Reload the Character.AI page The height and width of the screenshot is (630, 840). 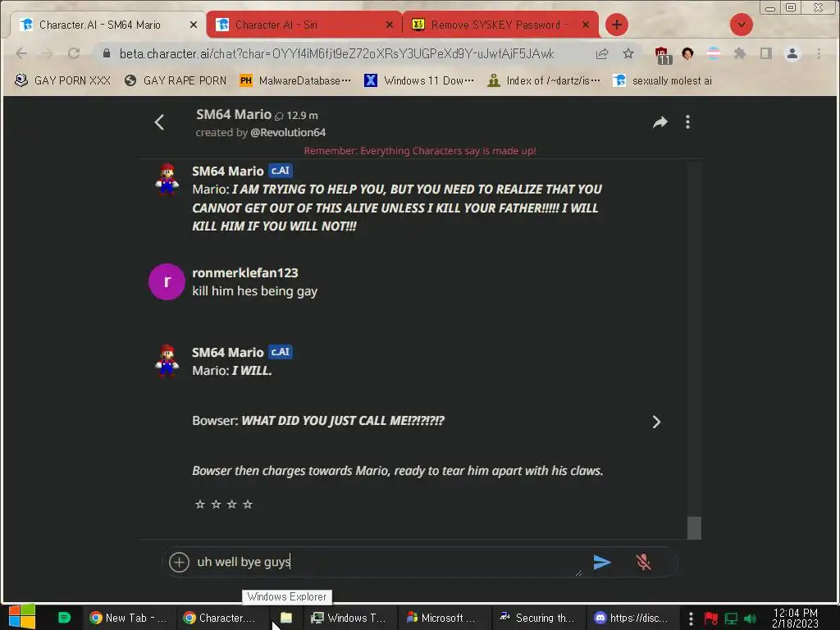point(74,53)
